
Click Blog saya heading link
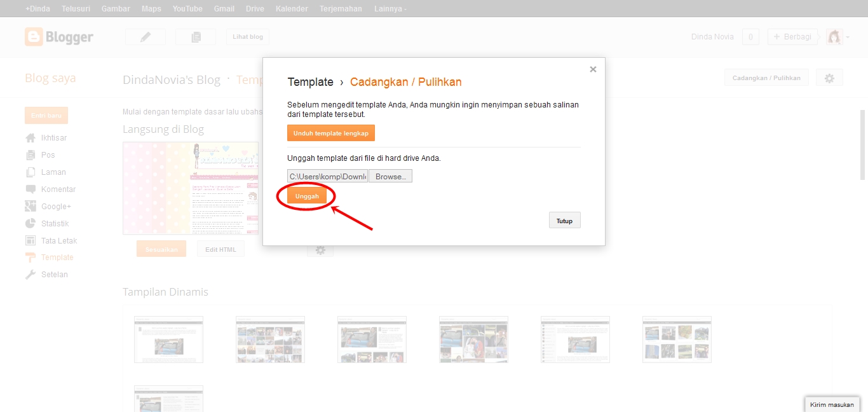pos(50,78)
